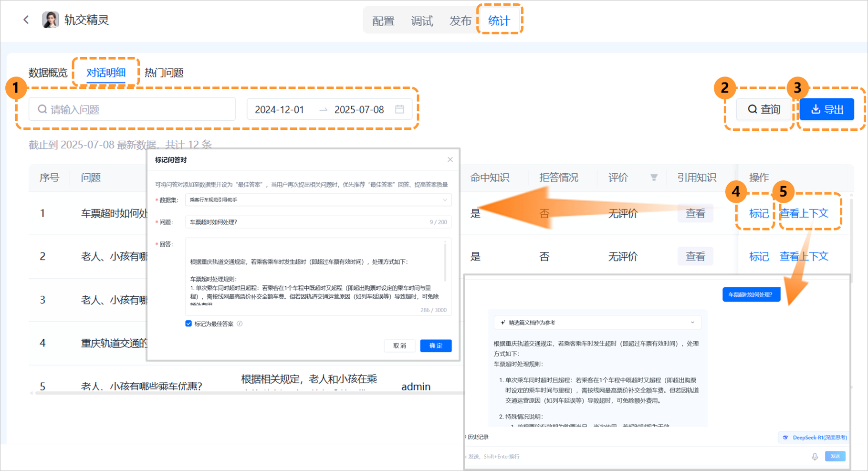Open the calendar icon on the date range
Image resolution: width=868 pixels, height=471 pixels.
click(x=400, y=109)
